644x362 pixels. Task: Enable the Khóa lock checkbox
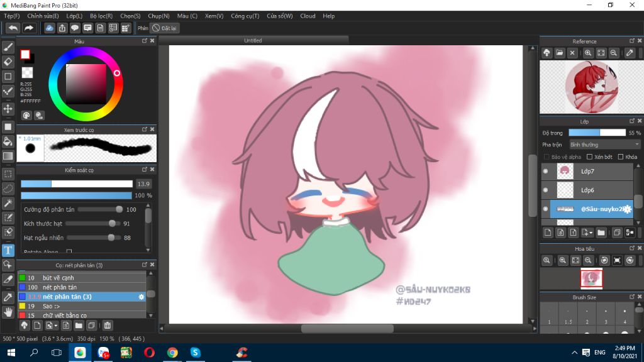(621, 156)
